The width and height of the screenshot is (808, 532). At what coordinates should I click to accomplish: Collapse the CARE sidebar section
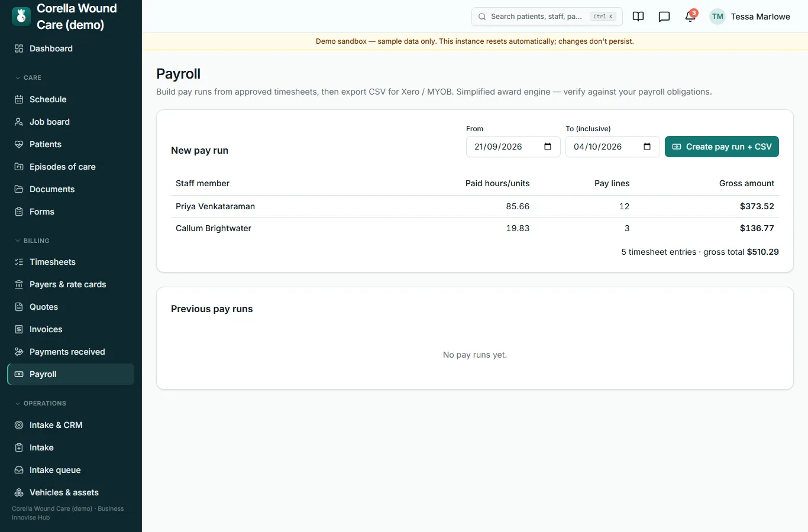pyautogui.click(x=28, y=77)
